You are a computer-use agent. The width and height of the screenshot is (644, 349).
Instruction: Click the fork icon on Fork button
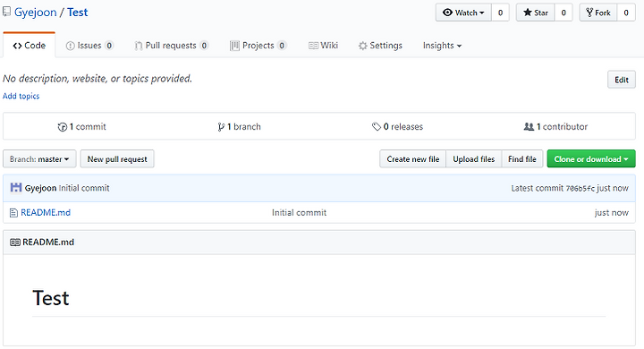pos(589,13)
